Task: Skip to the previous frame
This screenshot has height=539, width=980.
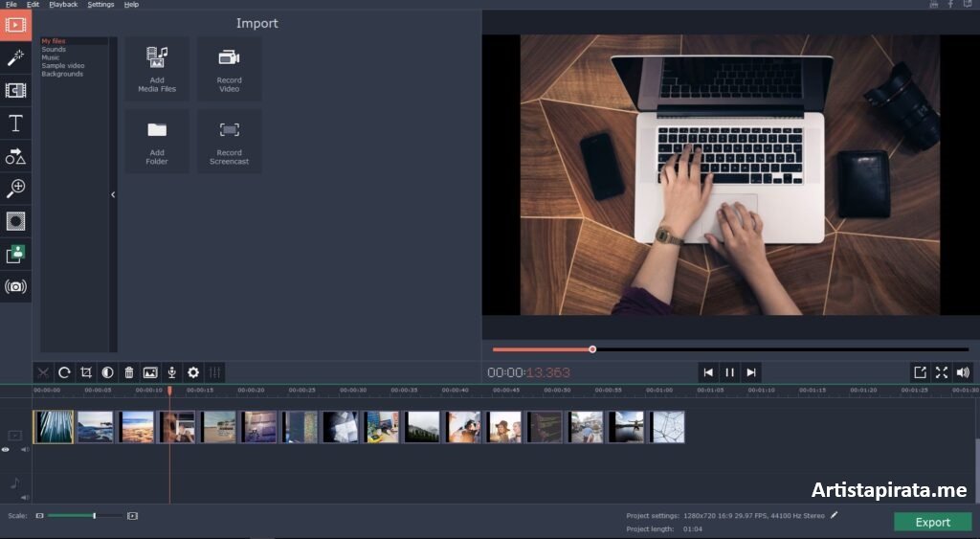Action: point(708,372)
